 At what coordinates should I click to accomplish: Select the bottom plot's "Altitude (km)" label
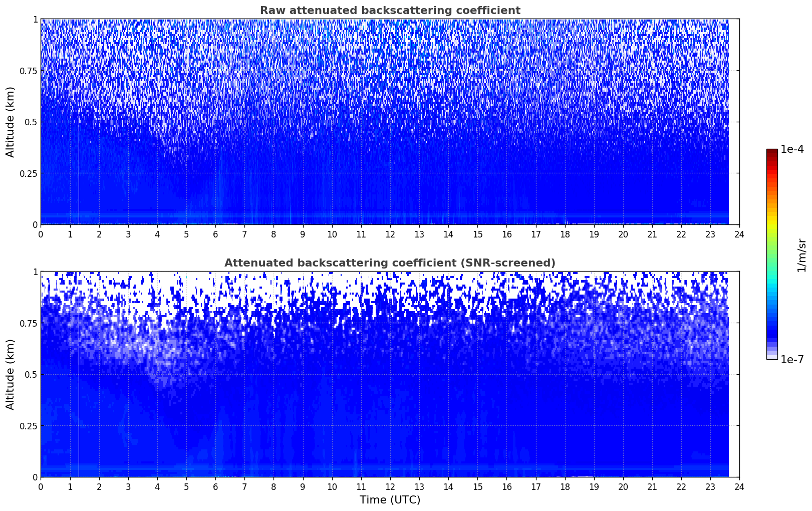tap(11, 374)
